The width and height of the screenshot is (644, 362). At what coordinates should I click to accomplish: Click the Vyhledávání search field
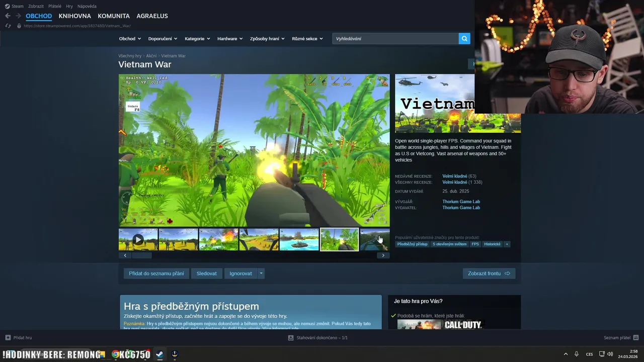coord(395,38)
